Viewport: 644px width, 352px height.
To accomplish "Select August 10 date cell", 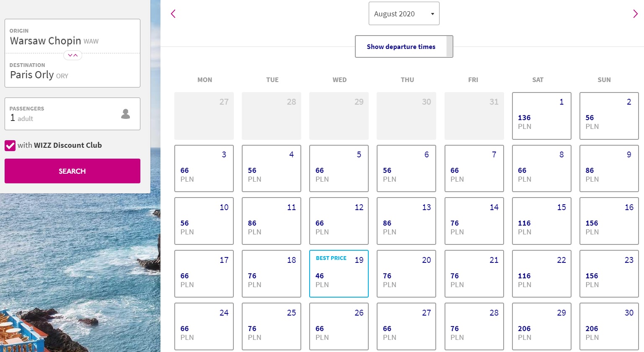I will pyautogui.click(x=204, y=221).
